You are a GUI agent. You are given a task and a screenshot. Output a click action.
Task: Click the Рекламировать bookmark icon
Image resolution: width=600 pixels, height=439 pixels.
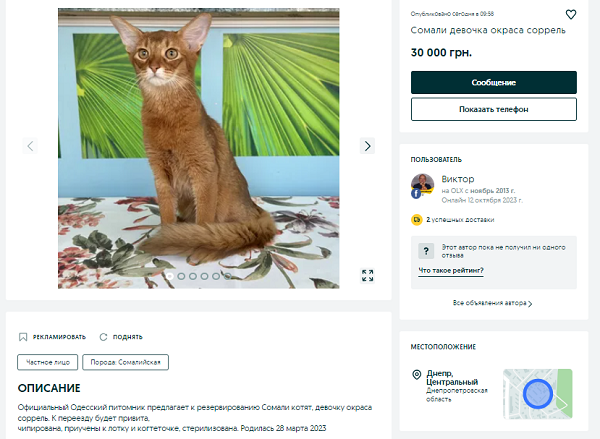pos(24,337)
